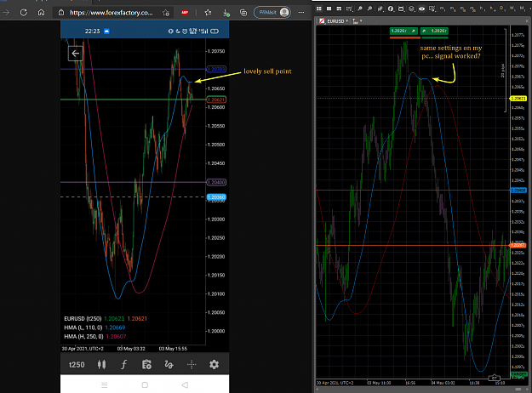The image size is (532, 393).
Task: Open viewing options icon right of the eye
Action: pyautogui.click(x=432, y=9)
